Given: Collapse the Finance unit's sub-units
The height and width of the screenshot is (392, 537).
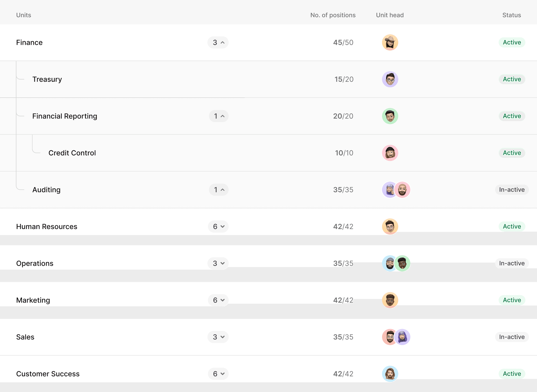Looking at the screenshot, I should 218,42.
